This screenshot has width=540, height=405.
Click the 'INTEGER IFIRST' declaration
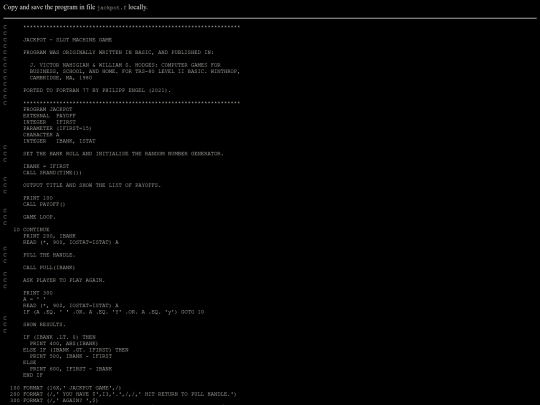[49, 122]
